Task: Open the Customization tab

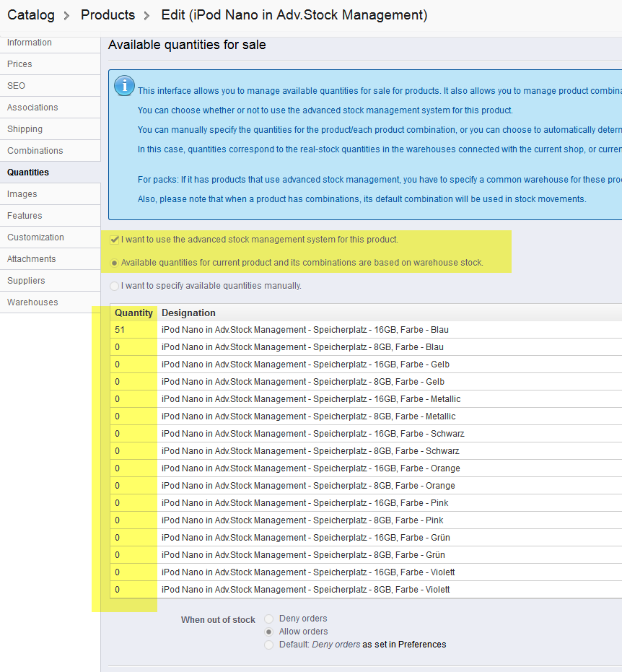Action: (50, 237)
